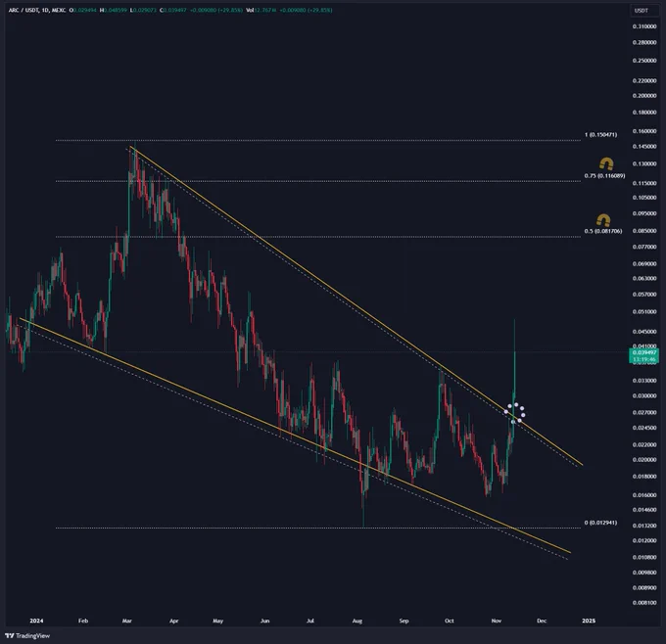Click the 0.008100 price axis label
666x644 pixels.
point(644,602)
